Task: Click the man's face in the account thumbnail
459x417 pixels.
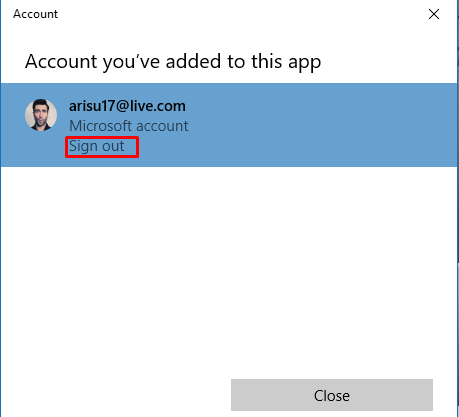Action: tap(41, 115)
